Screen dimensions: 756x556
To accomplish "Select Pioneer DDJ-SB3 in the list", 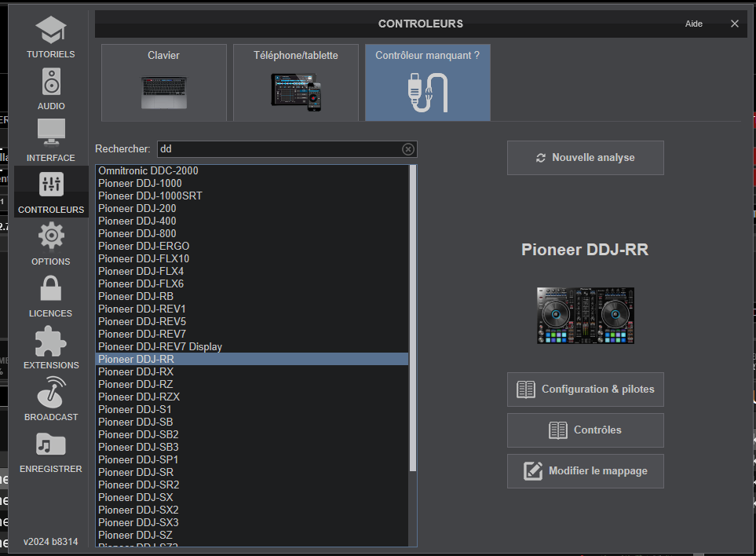I will pos(252,447).
